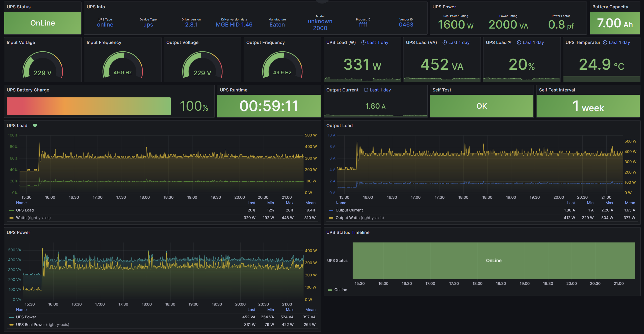Toggle the Watts series in UPS Load legend
644x334 pixels.
point(21,218)
